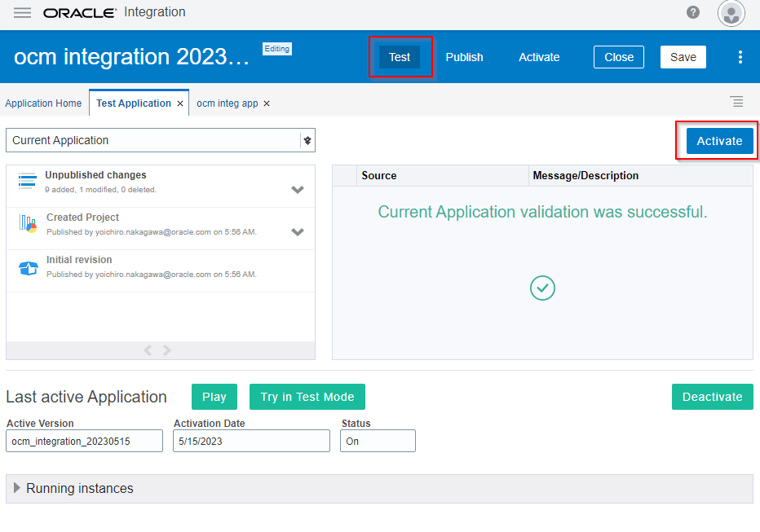760x532 pixels.
Task: Close the ocm integ app tab
Action: (x=267, y=103)
